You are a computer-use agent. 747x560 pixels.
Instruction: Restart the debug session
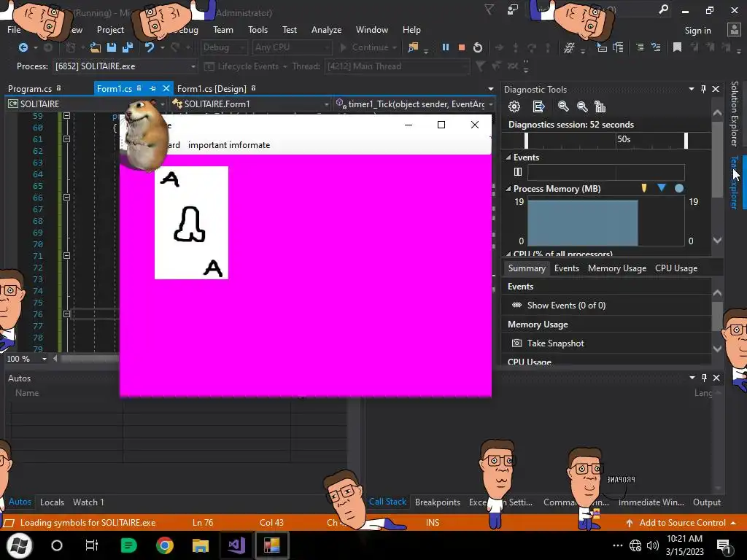pos(477,47)
